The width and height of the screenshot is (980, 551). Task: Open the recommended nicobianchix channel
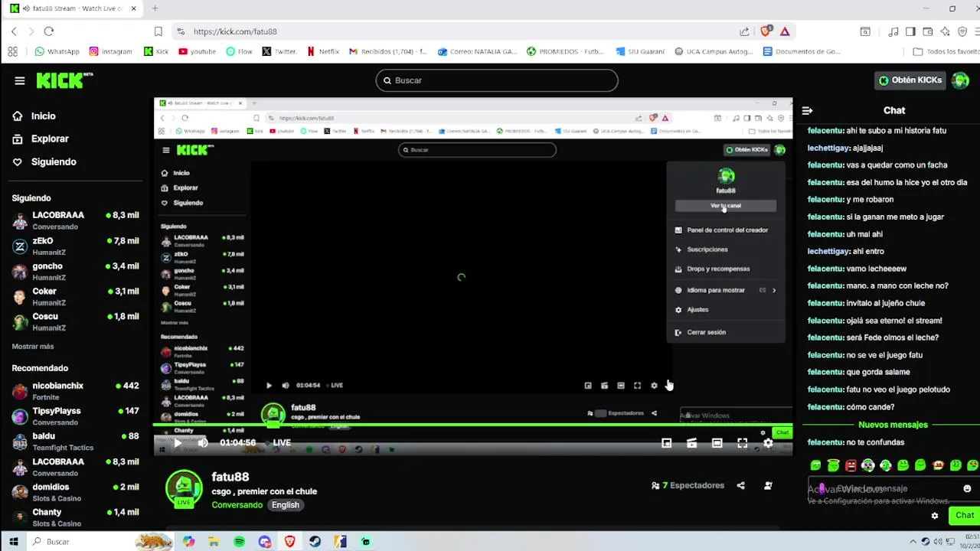click(x=75, y=391)
